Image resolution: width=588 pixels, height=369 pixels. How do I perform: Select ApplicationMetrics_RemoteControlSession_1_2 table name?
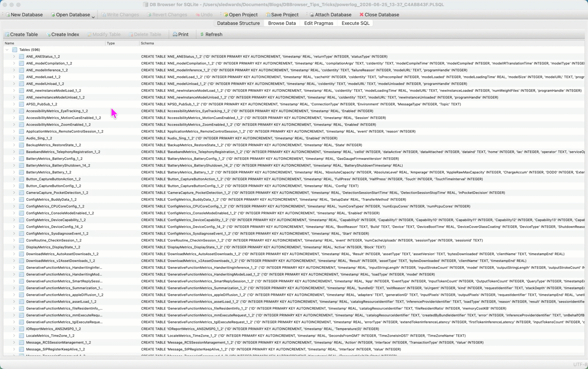pyautogui.click(x=65, y=131)
